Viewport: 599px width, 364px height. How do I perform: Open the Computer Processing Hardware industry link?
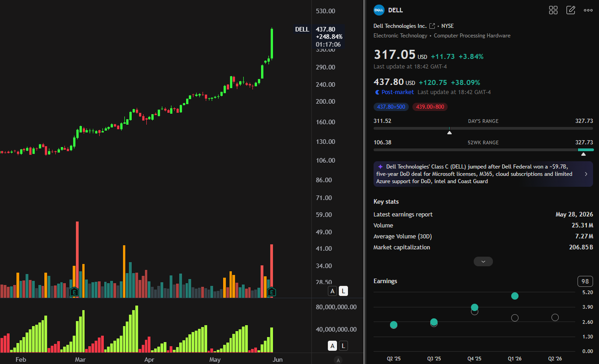pyautogui.click(x=472, y=35)
